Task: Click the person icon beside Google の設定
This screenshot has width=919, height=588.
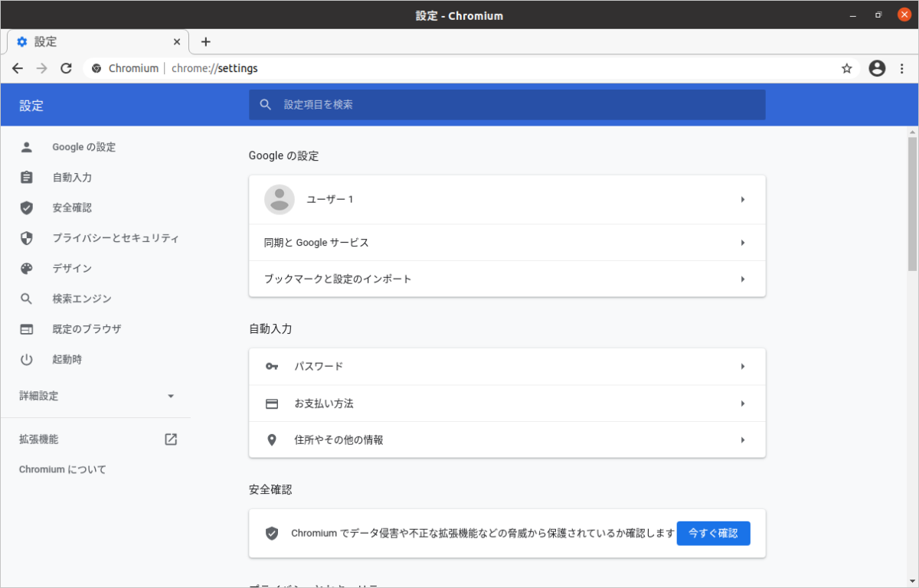Action: [x=27, y=147]
